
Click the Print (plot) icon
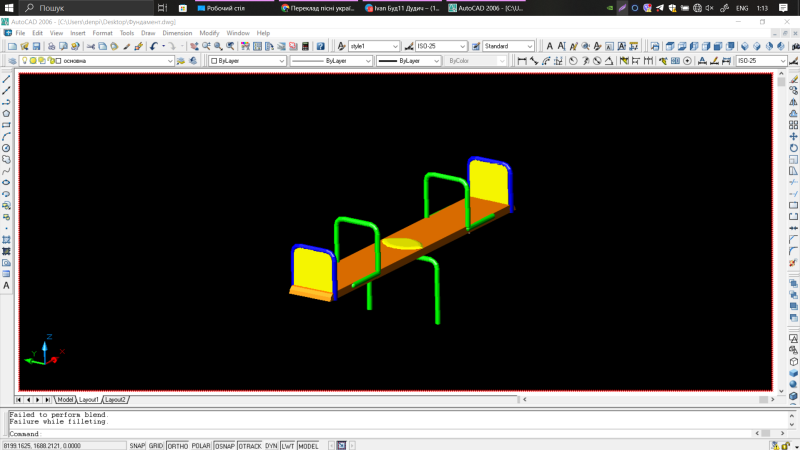click(50, 46)
